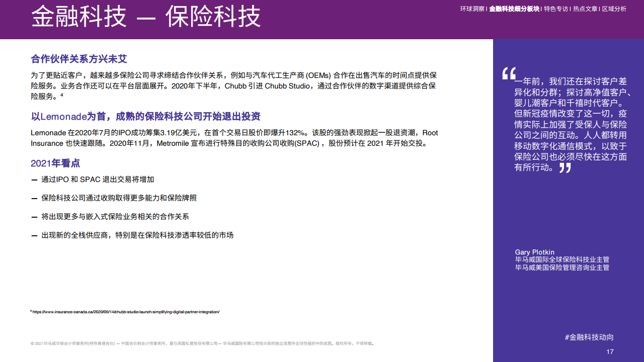Jump to the 区域分析 section
This screenshot has height=362, width=644.
point(614,9)
